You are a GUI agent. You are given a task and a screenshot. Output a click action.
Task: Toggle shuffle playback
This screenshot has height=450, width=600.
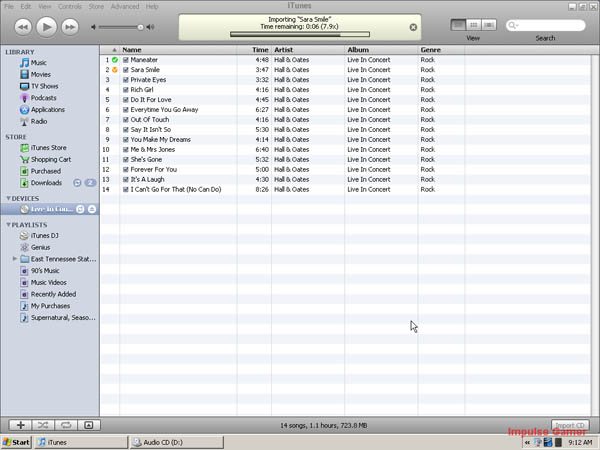(43, 425)
